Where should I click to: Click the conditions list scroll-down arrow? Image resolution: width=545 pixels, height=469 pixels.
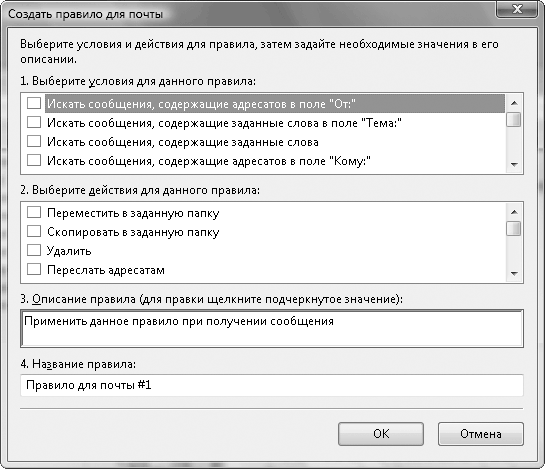point(514,164)
